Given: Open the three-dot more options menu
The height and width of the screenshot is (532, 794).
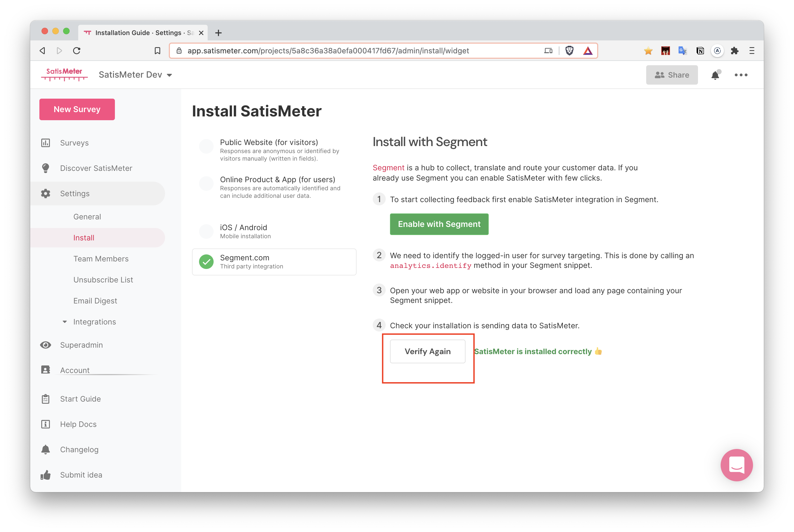Looking at the screenshot, I should coord(741,75).
